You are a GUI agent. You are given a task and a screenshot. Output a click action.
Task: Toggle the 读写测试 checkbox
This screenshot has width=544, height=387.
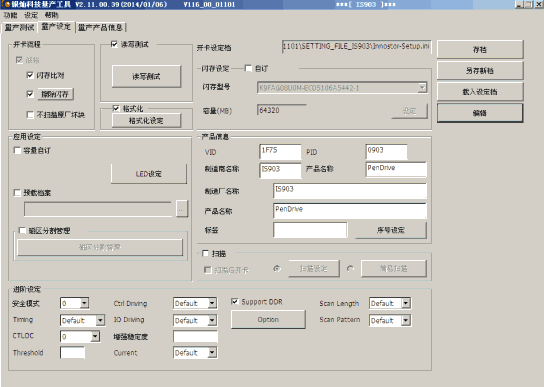pos(114,44)
